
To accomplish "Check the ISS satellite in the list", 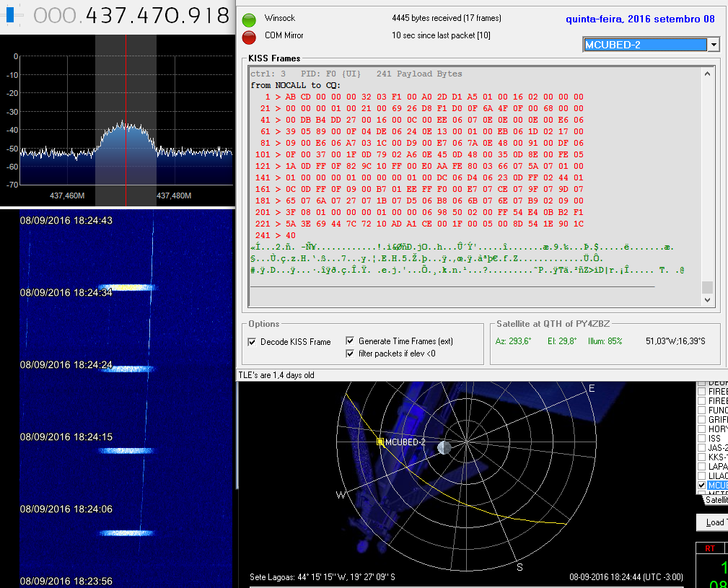I will pyautogui.click(x=702, y=438).
